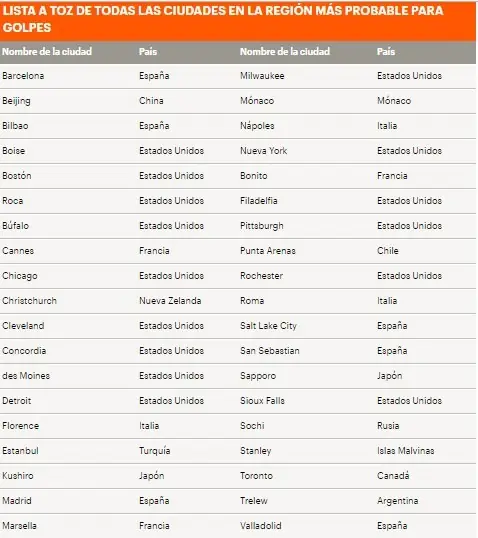The width and height of the screenshot is (478, 538).
Task: Click the orange table title banner
Action: point(238,21)
